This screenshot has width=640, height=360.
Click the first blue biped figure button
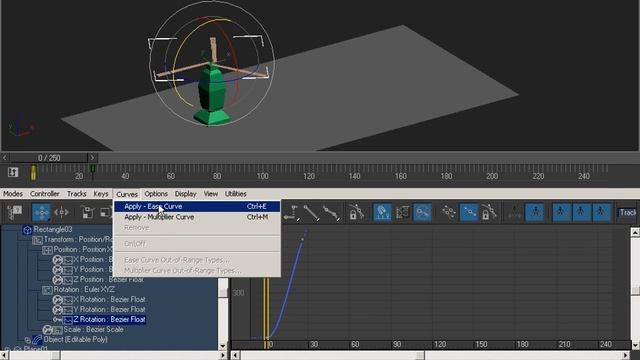click(535, 213)
